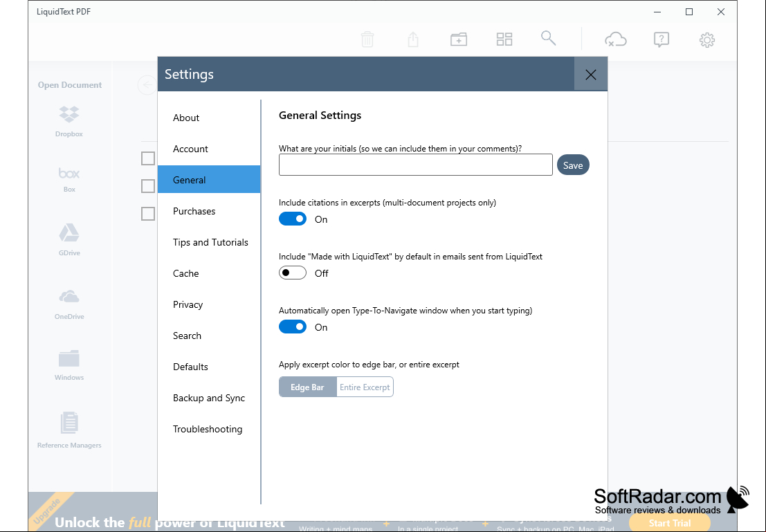Click Save button for initials

point(573,165)
